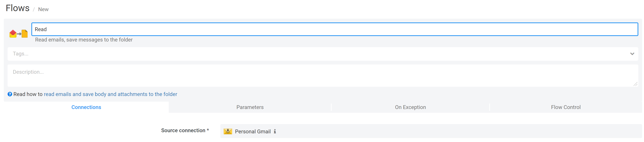The width and height of the screenshot is (644, 142).
Task: Open the Tags selection field
Action: tap(323, 54)
